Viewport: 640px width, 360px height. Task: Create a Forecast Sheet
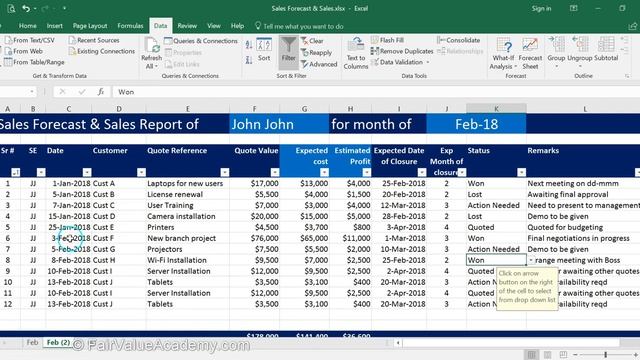tap(530, 53)
